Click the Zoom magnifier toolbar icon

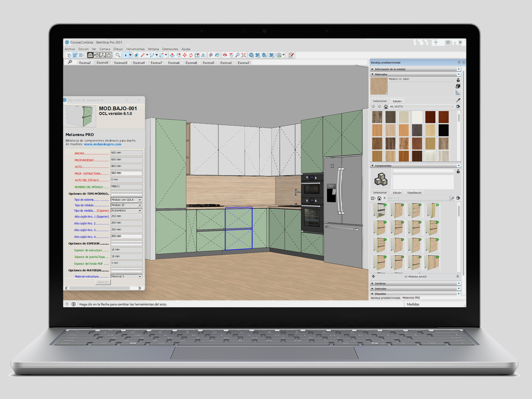[x=237, y=55]
